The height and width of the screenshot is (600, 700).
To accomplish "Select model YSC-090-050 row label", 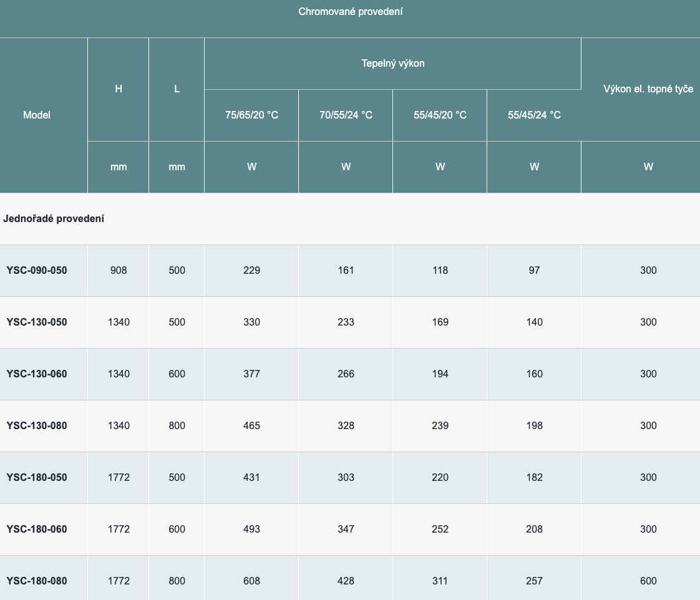I will [37, 270].
